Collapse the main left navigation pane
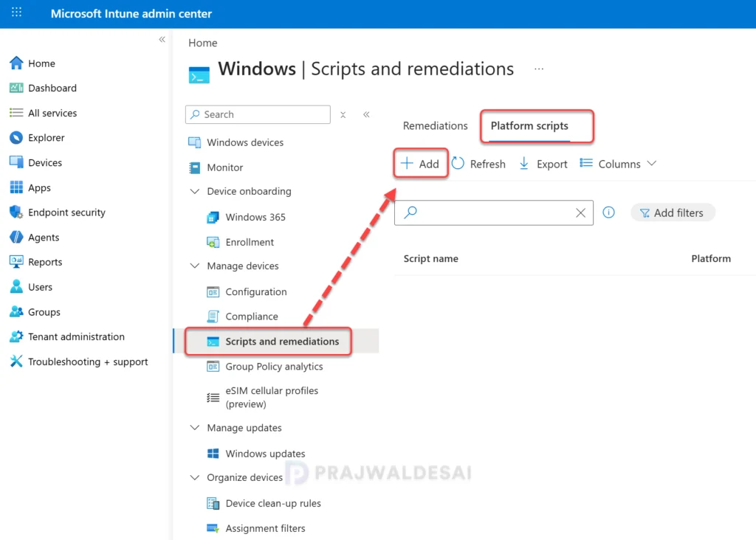The width and height of the screenshot is (756, 540). pyautogui.click(x=162, y=40)
